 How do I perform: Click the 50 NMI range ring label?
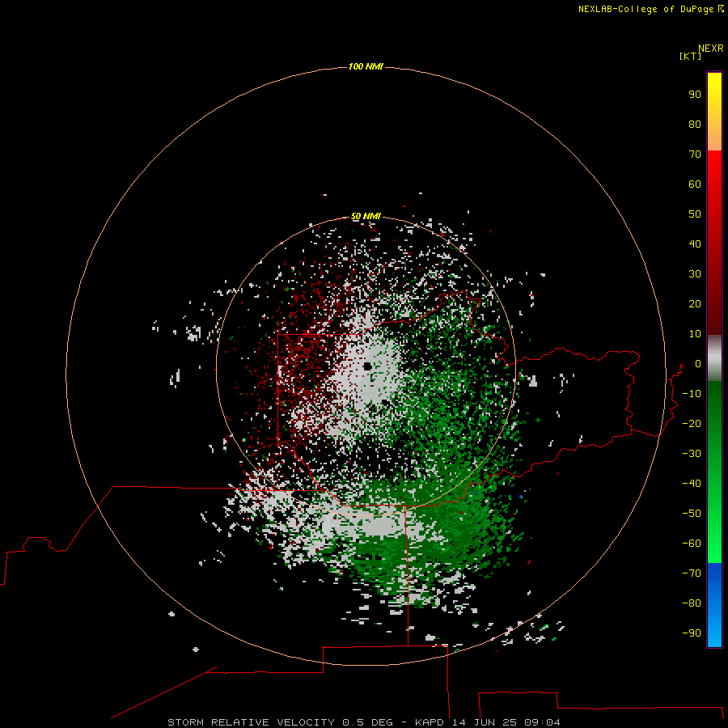366,216
